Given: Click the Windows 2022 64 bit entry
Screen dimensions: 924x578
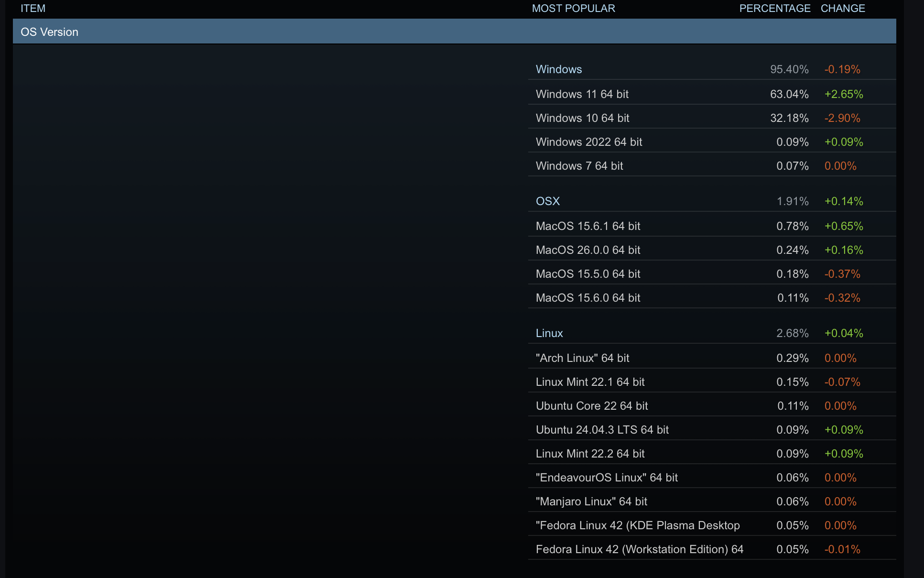Looking at the screenshot, I should (x=588, y=142).
